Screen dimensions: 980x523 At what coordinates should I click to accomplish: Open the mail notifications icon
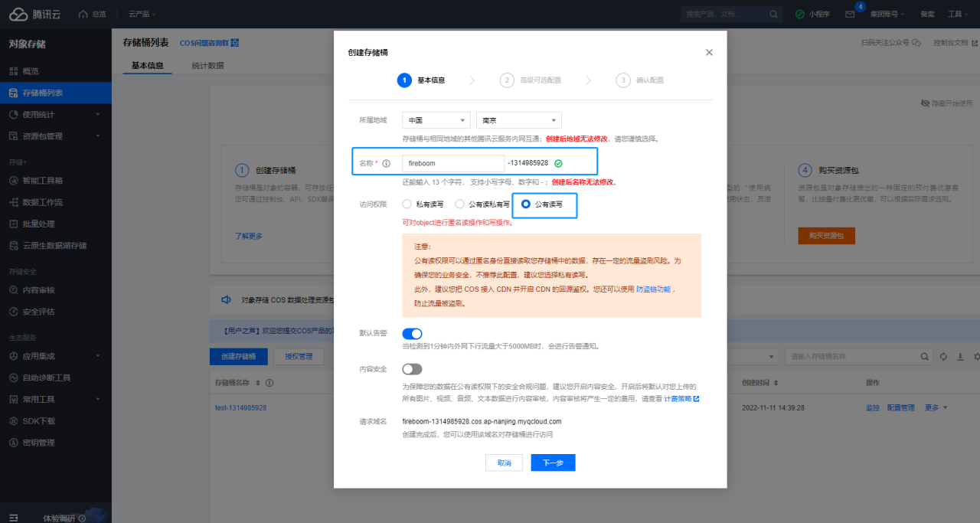(x=850, y=15)
